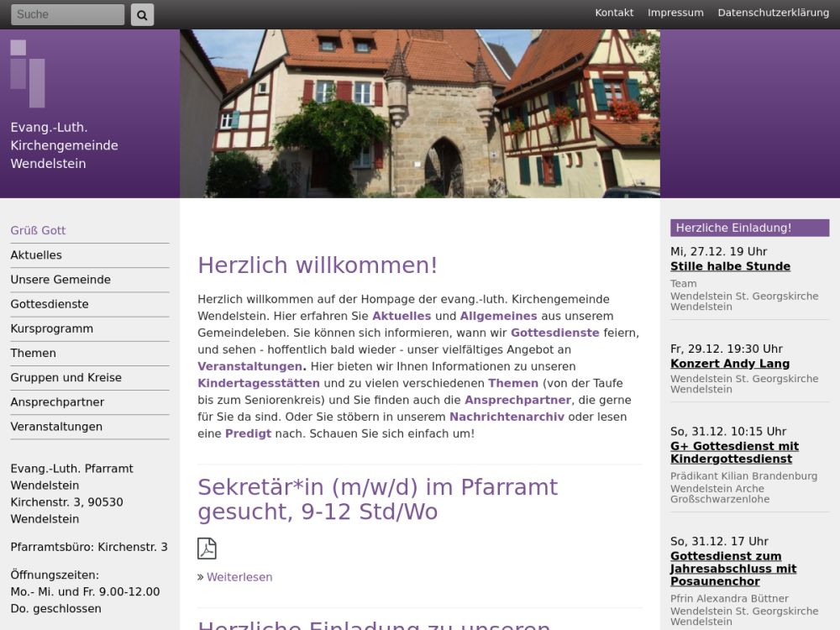Click the header photo of the town gate
Viewport: 840px width, 630px height.
click(420, 113)
